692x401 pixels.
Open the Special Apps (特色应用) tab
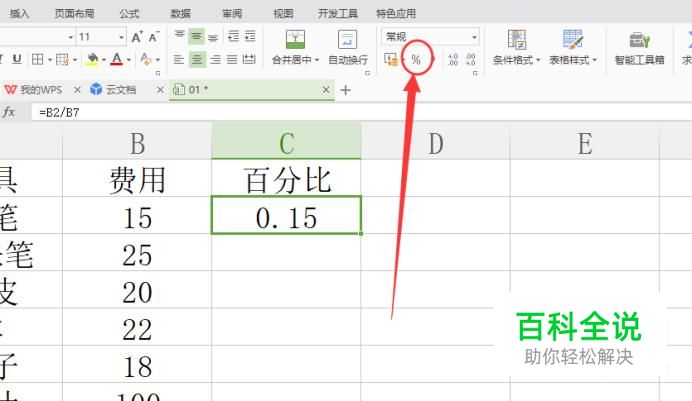(396, 14)
